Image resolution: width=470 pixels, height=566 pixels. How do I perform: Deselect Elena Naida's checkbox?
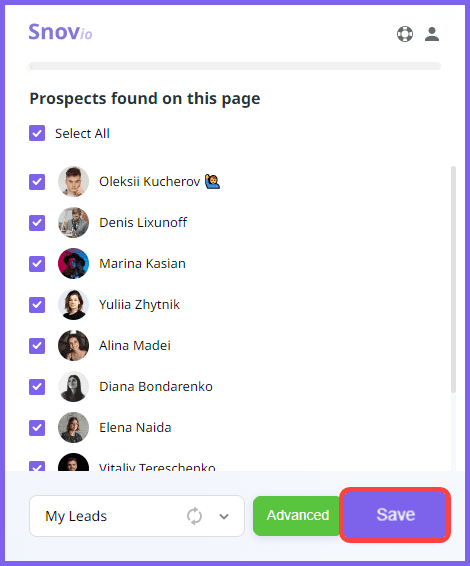pos(37,428)
